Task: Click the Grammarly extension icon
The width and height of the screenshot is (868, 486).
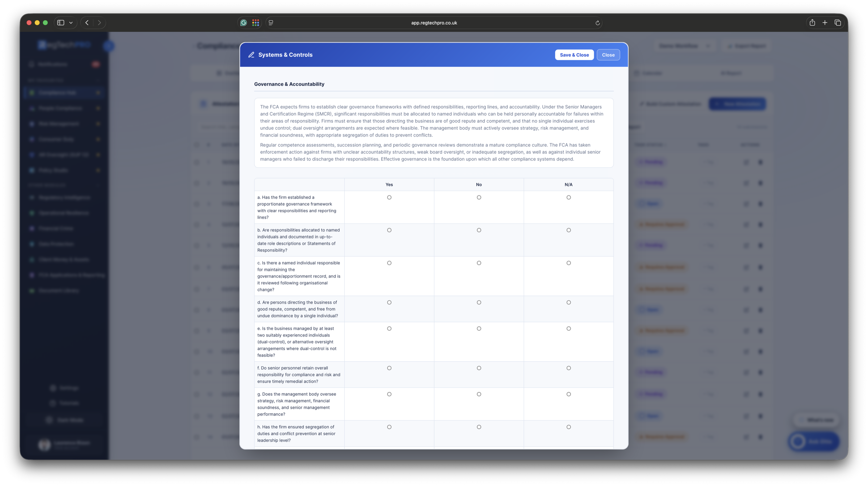Action: coord(243,23)
